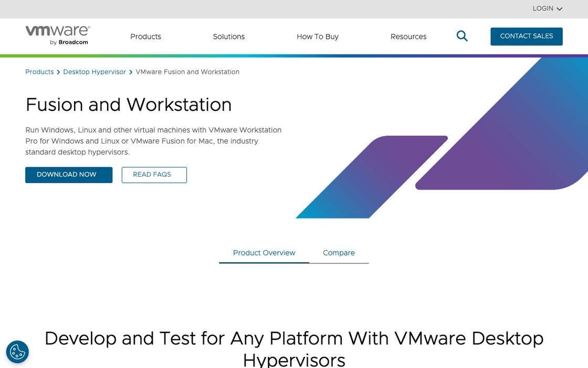Open the Solutions navigation menu

[229, 36]
